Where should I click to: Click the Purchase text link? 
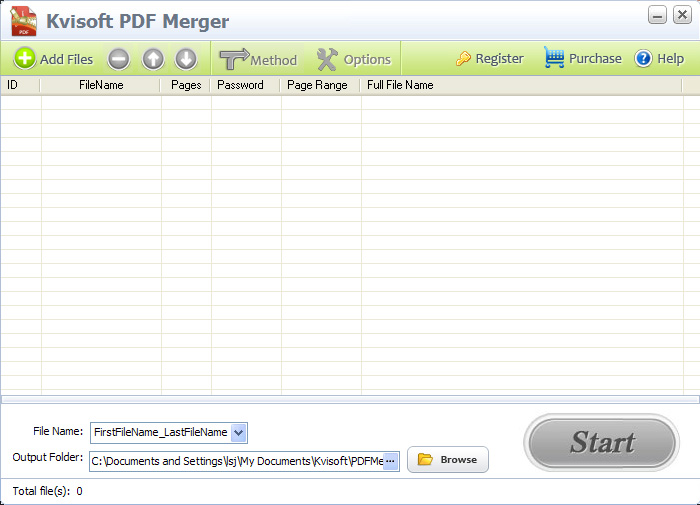coord(595,58)
